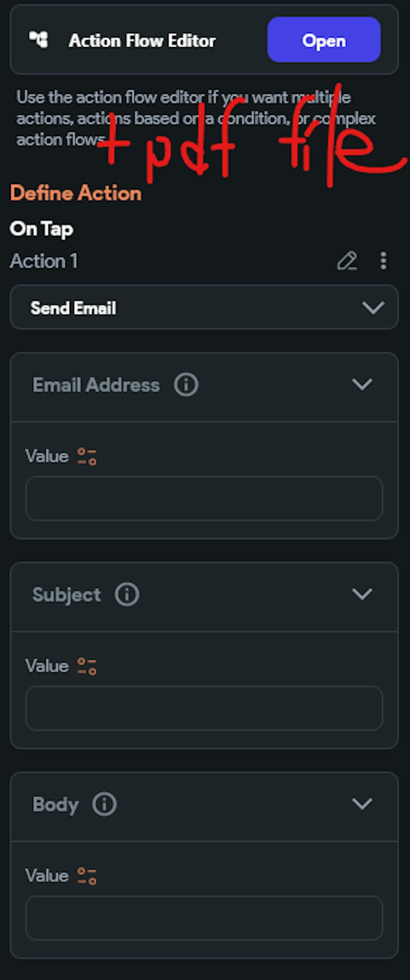Image resolution: width=410 pixels, height=980 pixels.
Task: Click the pencil edit icon for Action 1
Action: [347, 261]
